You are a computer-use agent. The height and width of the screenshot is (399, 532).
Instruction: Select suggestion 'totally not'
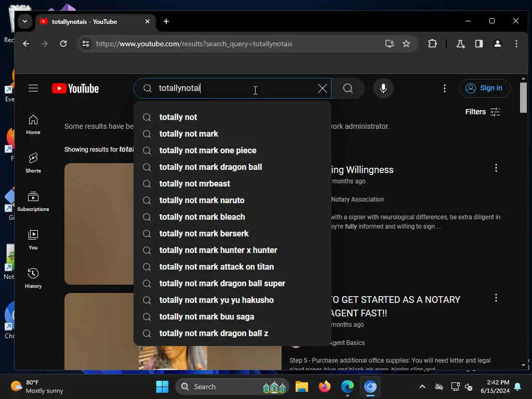click(232, 117)
